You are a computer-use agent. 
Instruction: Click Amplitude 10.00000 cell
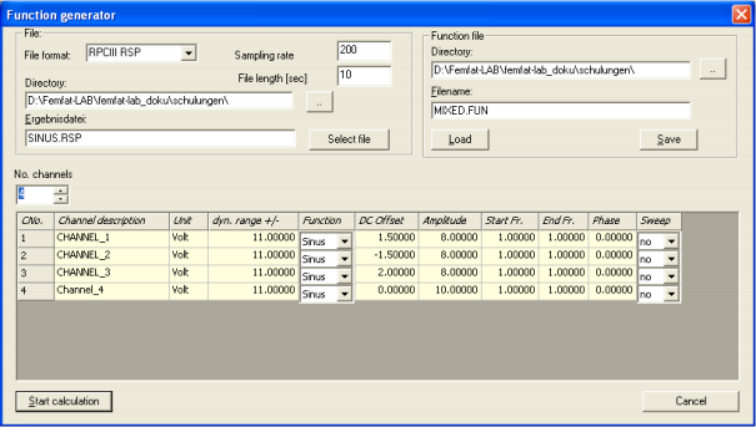450,291
